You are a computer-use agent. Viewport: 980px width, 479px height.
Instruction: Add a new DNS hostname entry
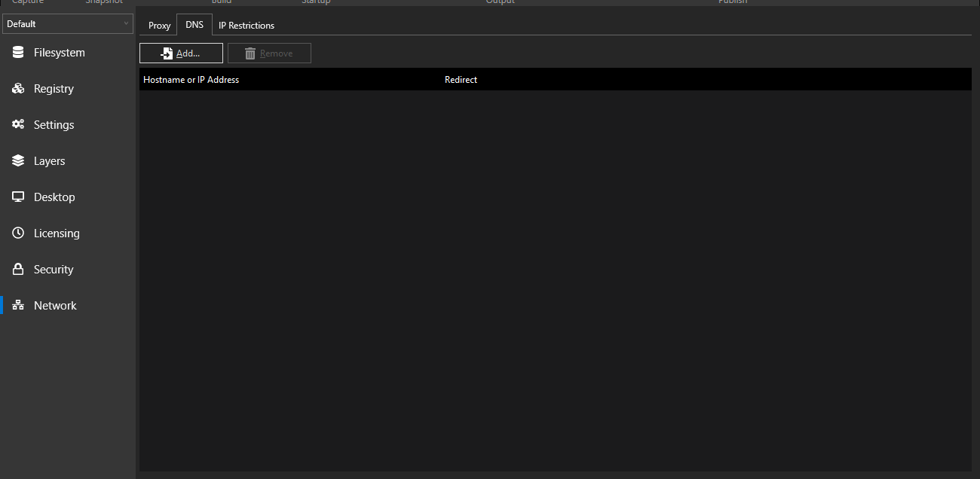[x=181, y=53]
